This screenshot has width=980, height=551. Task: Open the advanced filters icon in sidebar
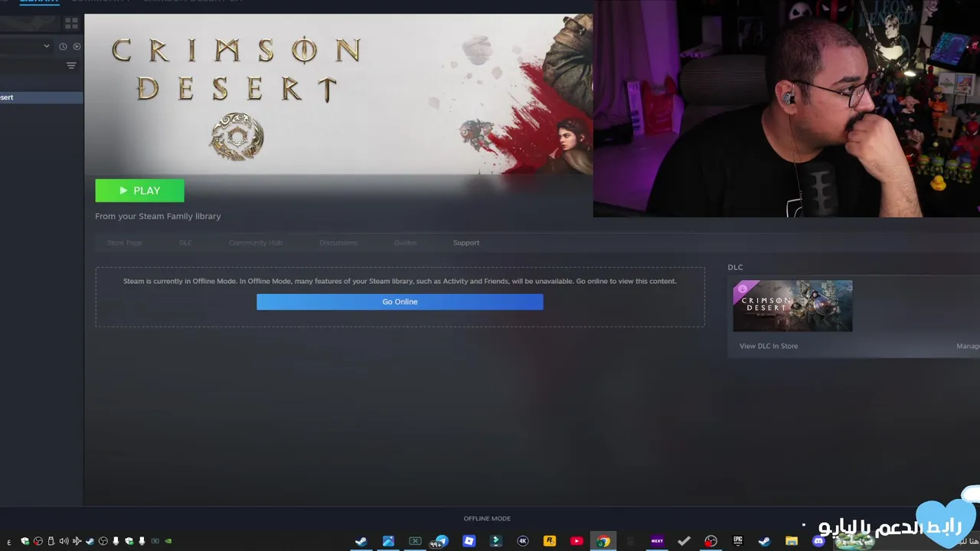71,66
